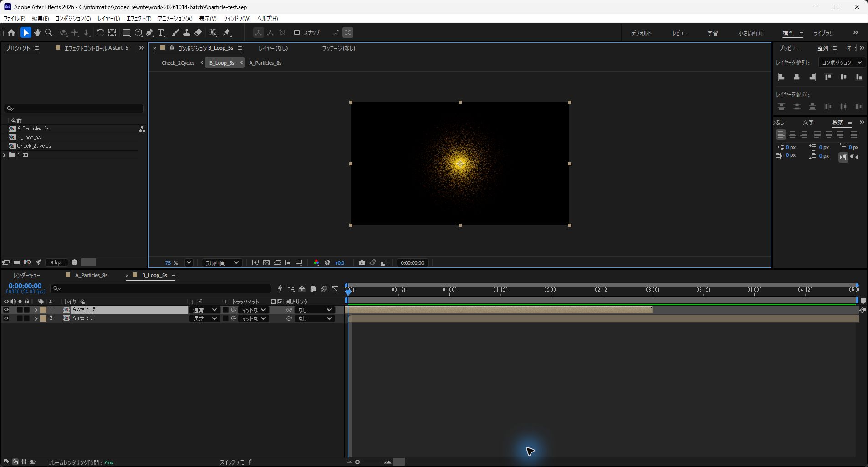
Task: Select the Puppet Pin tool
Action: pyautogui.click(x=227, y=32)
